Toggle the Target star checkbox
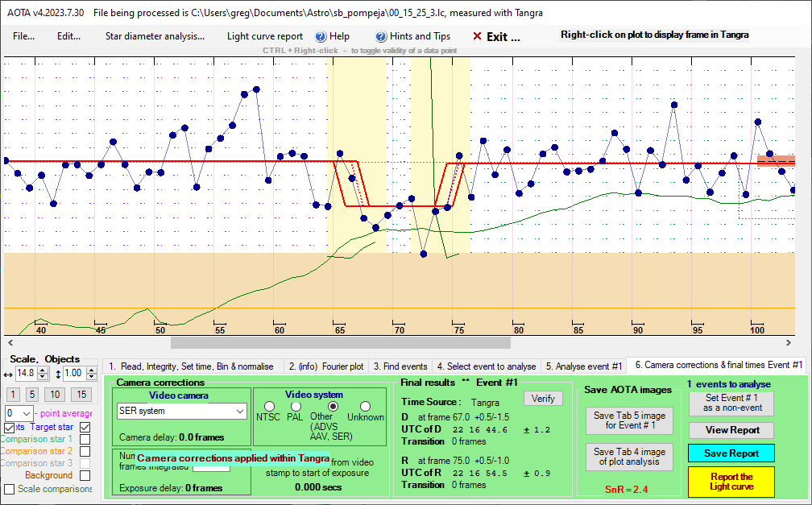The height and width of the screenshot is (505, 812). (x=85, y=427)
